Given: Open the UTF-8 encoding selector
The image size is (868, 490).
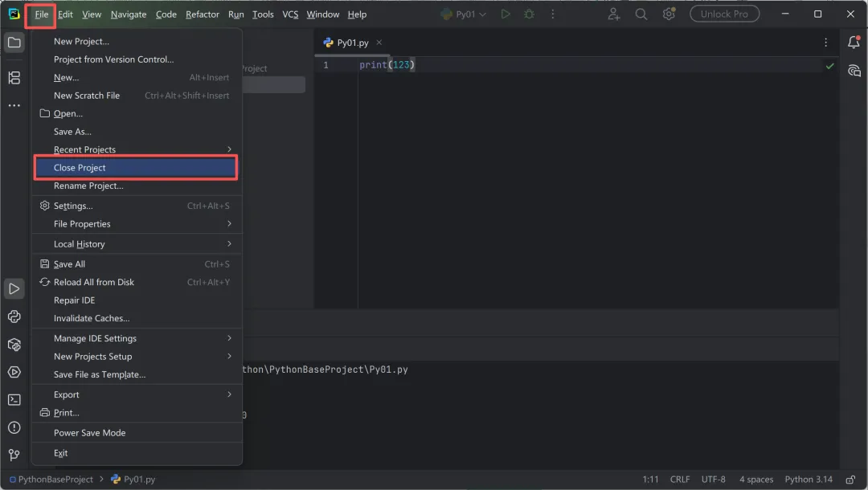Looking at the screenshot, I should 713,480.
